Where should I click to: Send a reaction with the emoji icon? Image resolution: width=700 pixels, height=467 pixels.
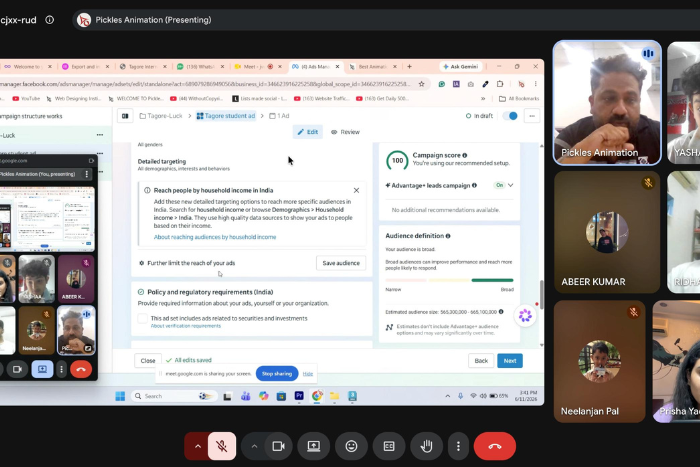[351, 446]
